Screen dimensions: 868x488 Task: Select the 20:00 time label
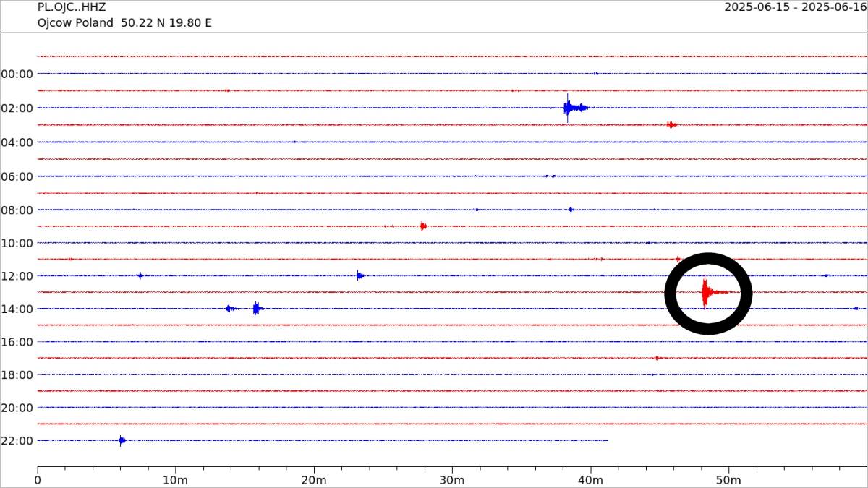click(17, 408)
